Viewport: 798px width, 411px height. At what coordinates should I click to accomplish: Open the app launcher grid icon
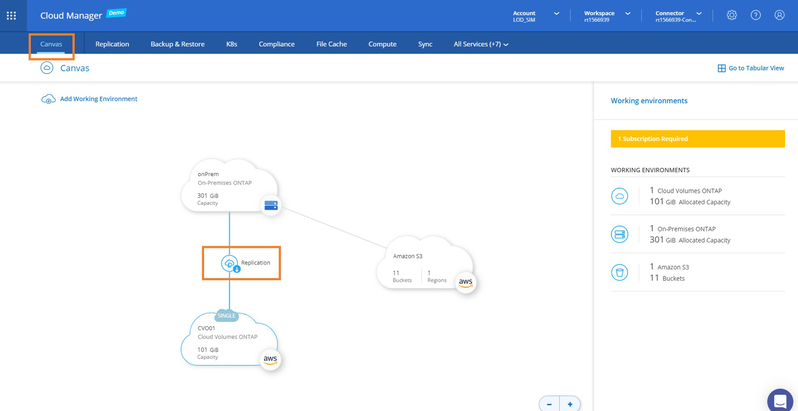point(11,15)
